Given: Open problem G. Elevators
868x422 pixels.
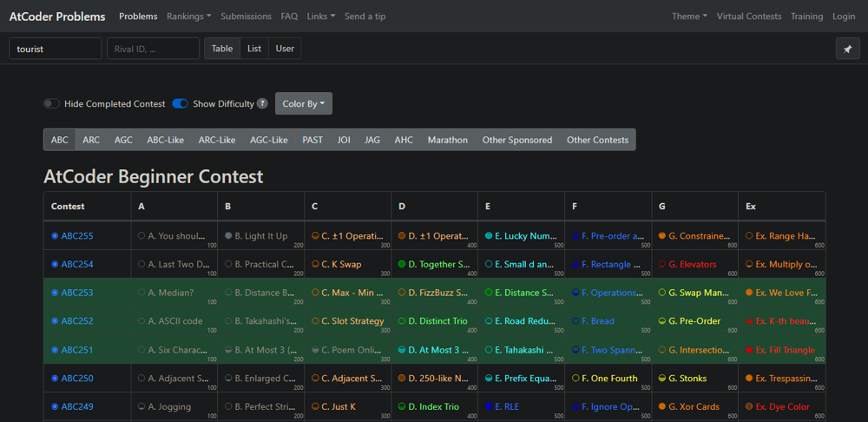Looking at the screenshot, I should coord(692,264).
